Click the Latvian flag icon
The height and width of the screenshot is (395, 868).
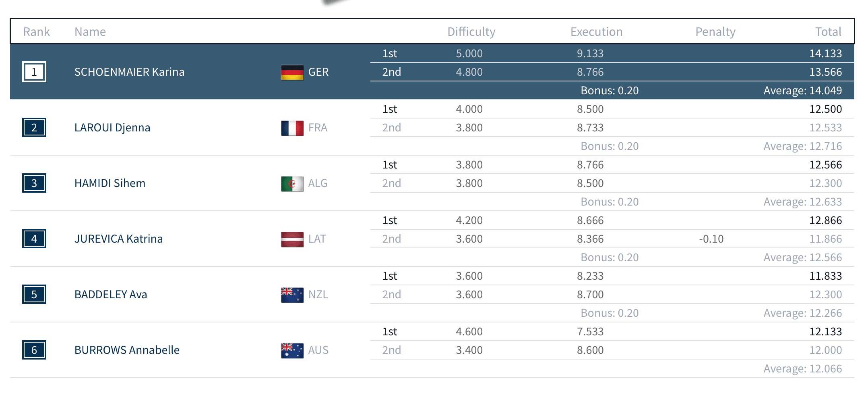[292, 239]
